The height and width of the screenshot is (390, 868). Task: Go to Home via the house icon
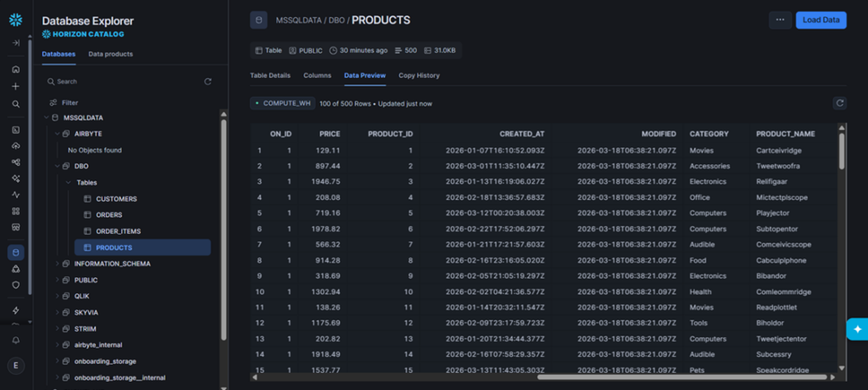click(x=15, y=70)
